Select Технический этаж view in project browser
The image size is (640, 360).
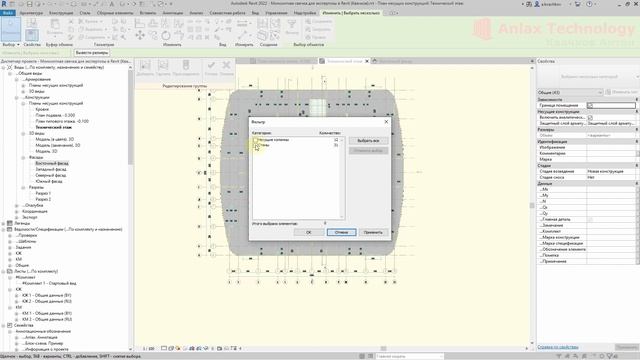(53, 127)
